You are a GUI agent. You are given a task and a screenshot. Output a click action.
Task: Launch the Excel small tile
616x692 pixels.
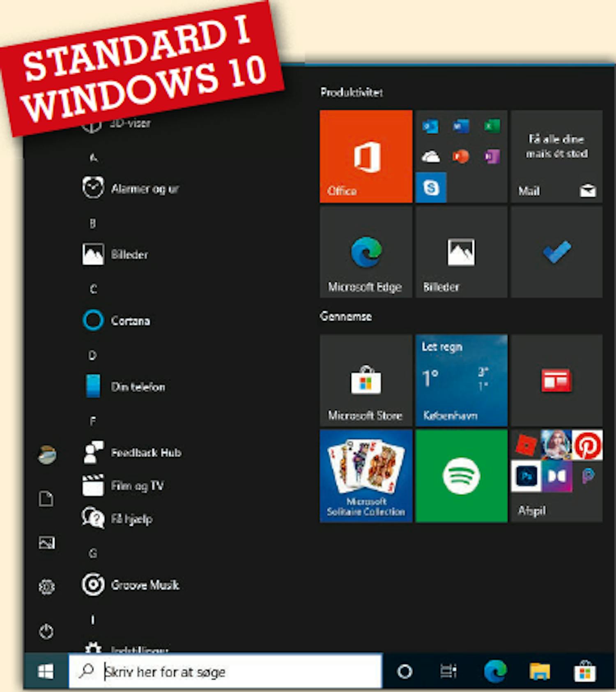(x=492, y=126)
